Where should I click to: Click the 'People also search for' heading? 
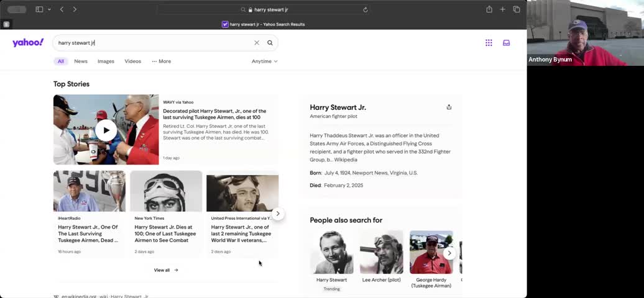point(346,220)
